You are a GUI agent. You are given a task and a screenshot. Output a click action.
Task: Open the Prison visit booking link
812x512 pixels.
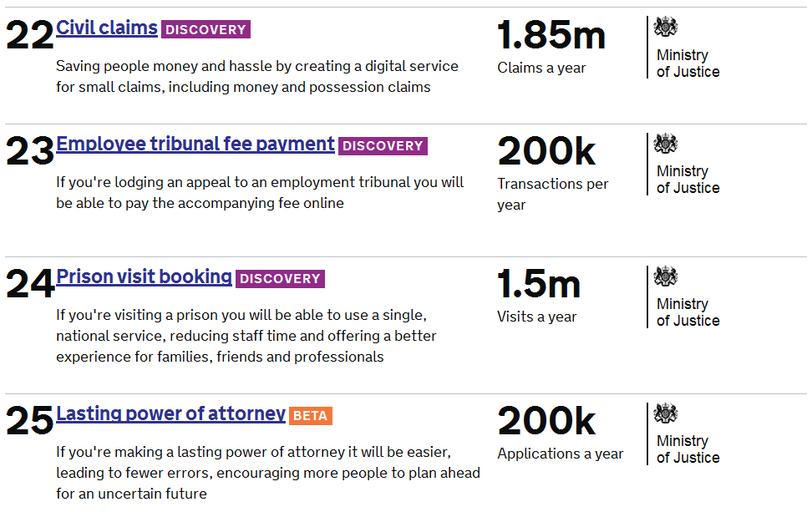pyautogui.click(x=144, y=277)
